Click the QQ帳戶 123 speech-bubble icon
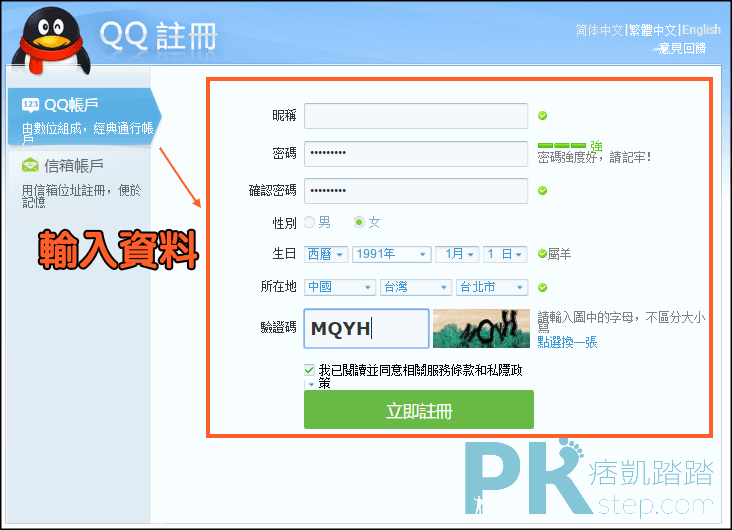 (x=30, y=105)
